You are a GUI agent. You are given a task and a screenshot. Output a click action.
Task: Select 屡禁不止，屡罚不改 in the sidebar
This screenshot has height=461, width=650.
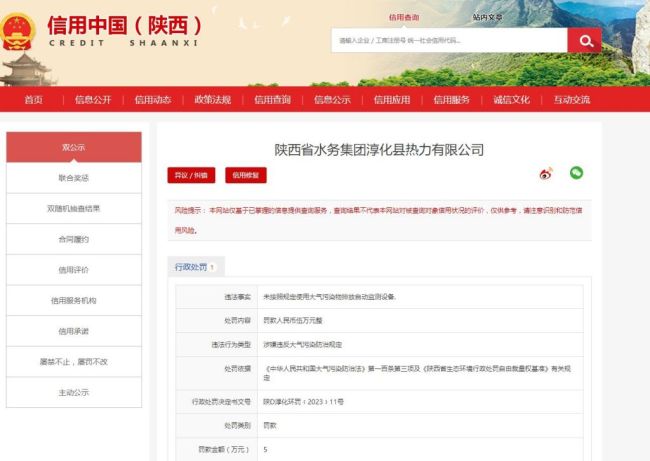74,362
